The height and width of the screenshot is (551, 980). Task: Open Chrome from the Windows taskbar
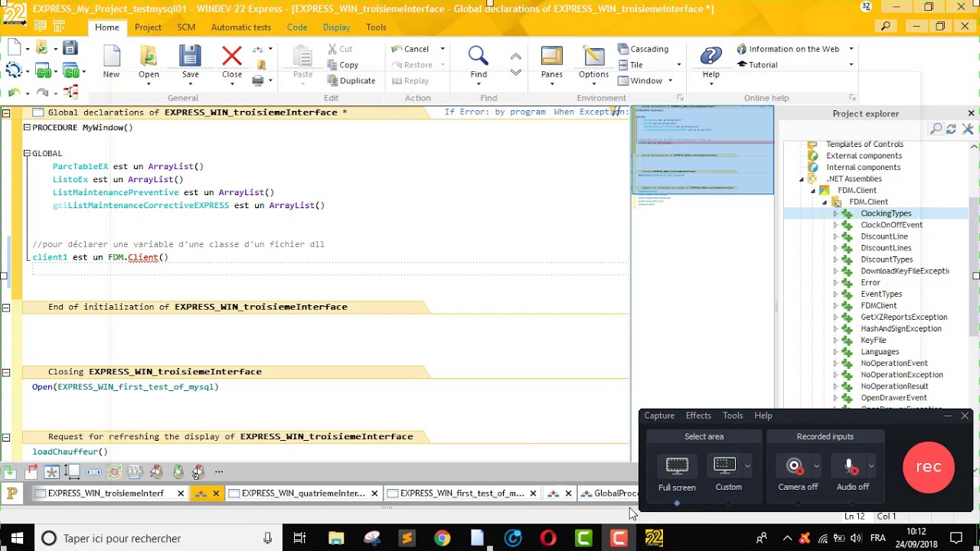tap(442, 538)
